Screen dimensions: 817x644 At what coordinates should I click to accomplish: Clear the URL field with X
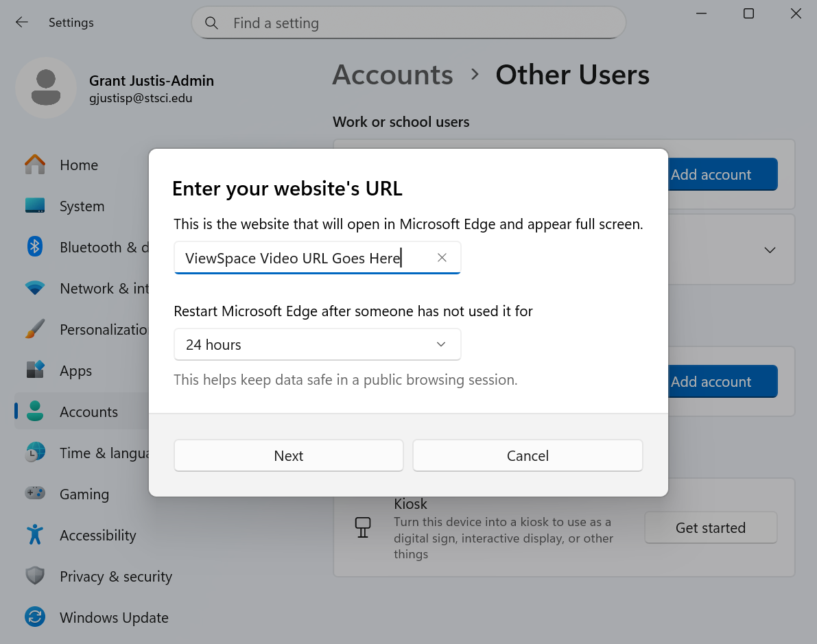442,257
